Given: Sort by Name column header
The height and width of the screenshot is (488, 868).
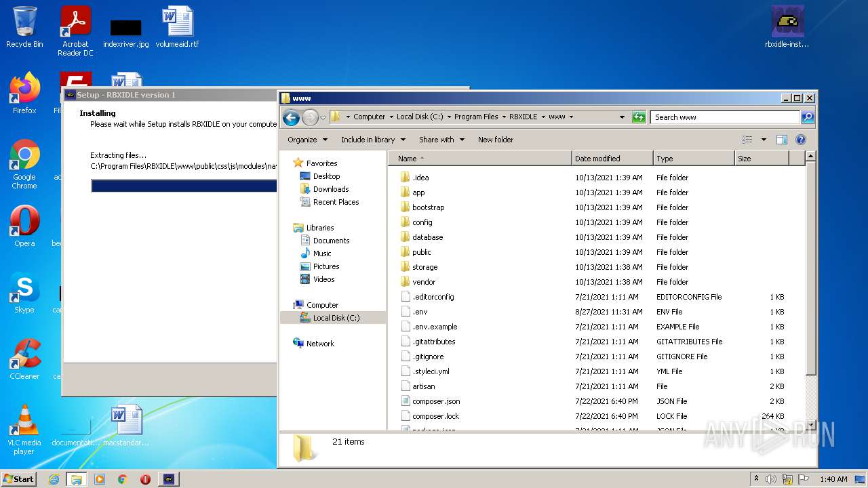Looking at the screenshot, I should click(479, 159).
